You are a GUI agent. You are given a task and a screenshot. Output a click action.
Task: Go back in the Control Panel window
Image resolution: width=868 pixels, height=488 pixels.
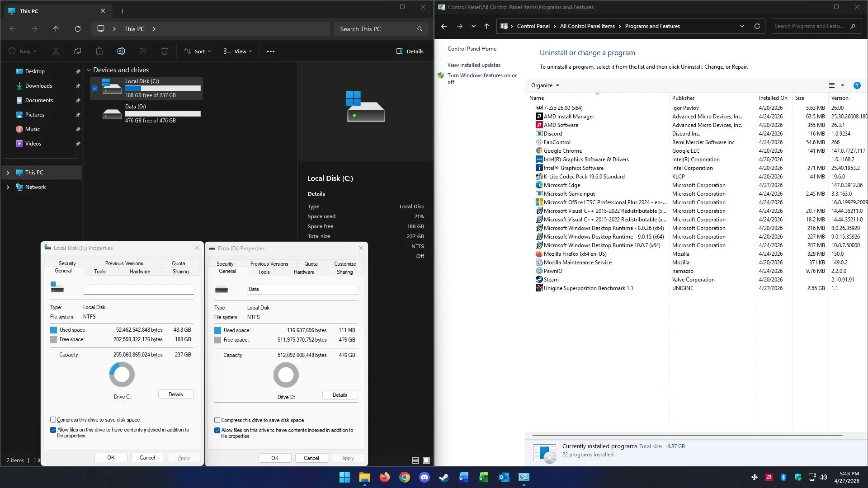coord(444,26)
